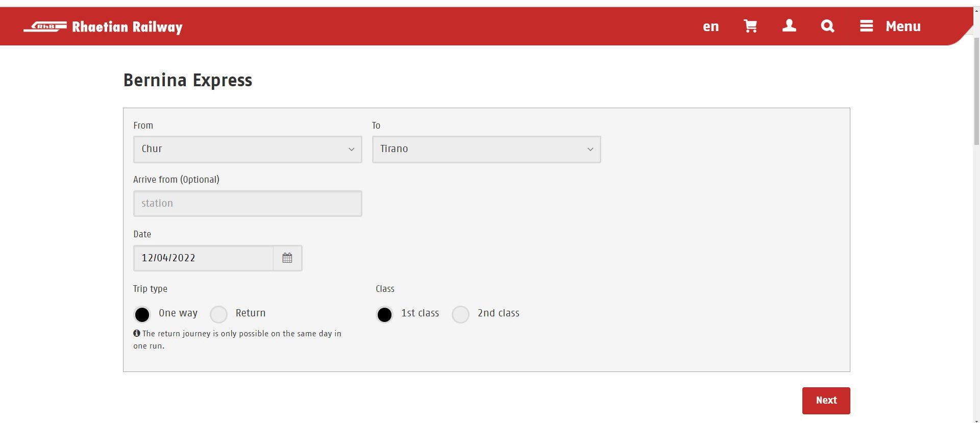
Task: Expand the To destination dropdown
Action: tap(486, 149)
